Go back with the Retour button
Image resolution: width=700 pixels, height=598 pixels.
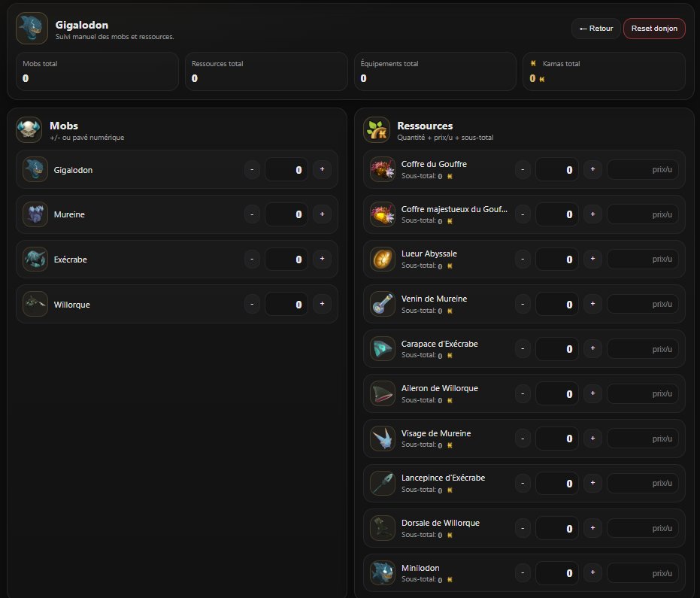[x=596, y=29]
